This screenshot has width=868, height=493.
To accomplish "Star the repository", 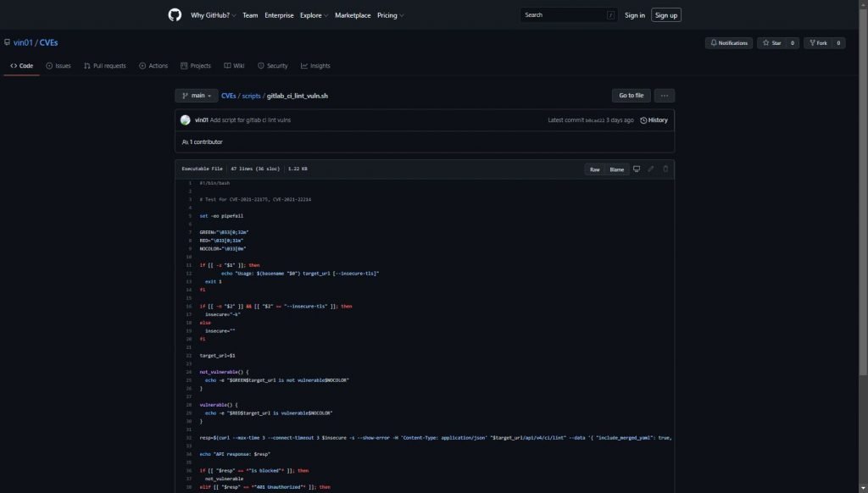I will coord(771,42).
